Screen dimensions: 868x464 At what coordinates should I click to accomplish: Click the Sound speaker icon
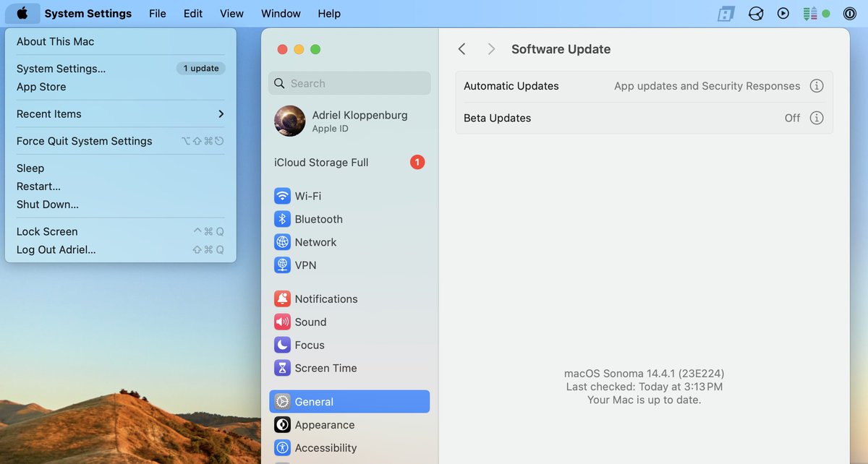pos(282,322)
